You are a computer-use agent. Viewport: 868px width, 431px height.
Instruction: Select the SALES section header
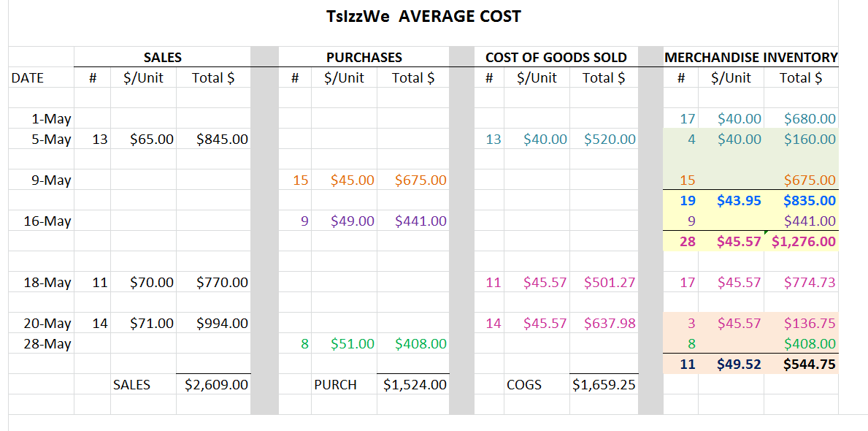click(163, 57)
